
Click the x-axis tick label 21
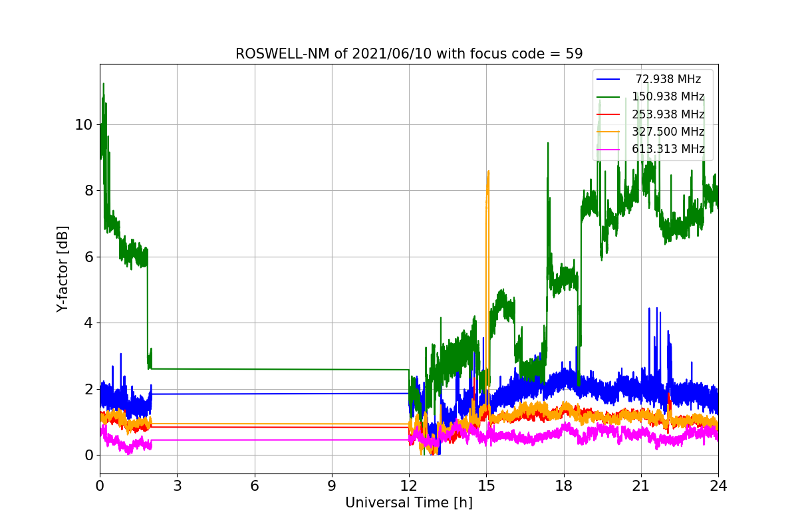641,486
